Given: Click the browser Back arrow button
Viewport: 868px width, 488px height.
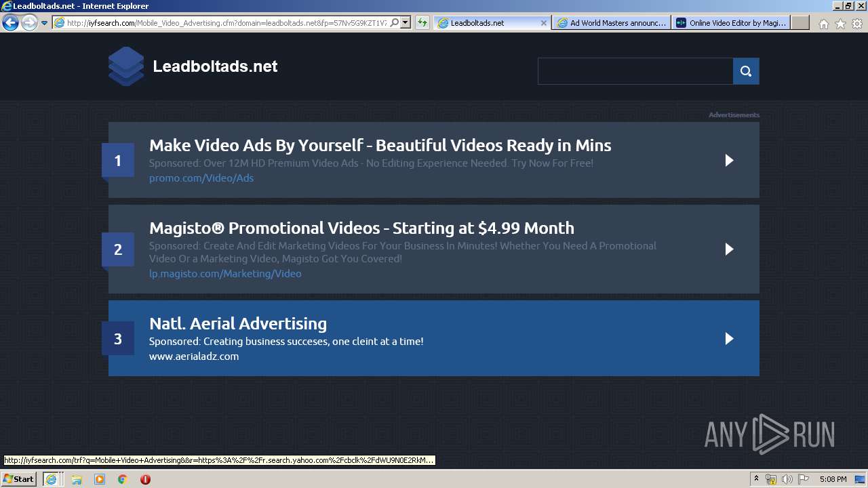Looking at the screenshot, I should (x=10, y=22).
